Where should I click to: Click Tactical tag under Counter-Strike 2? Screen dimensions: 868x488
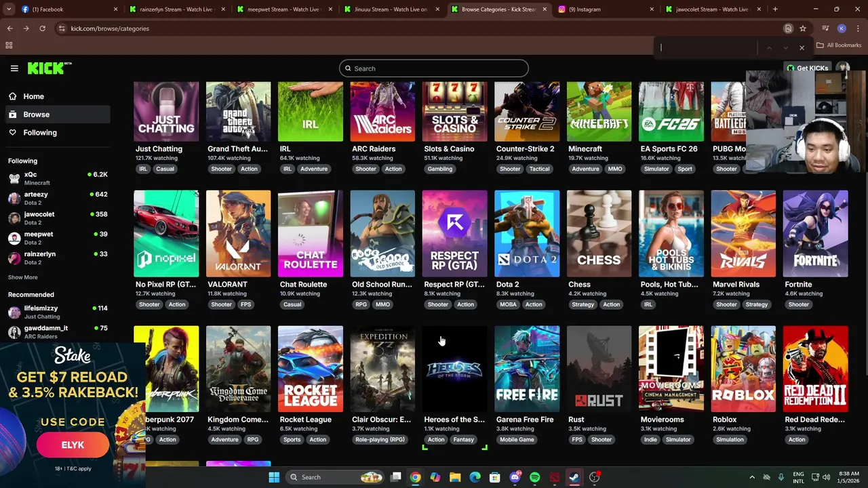tap(540, 169)
